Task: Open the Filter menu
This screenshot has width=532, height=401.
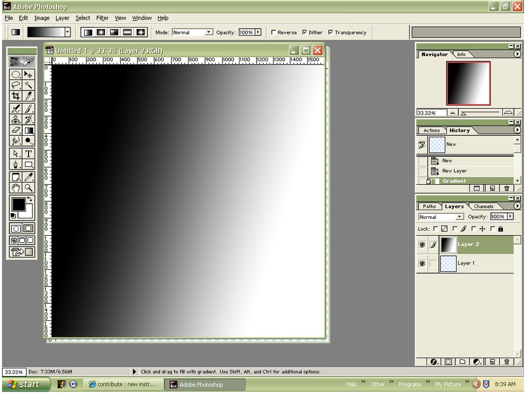Action: [102, 18]
